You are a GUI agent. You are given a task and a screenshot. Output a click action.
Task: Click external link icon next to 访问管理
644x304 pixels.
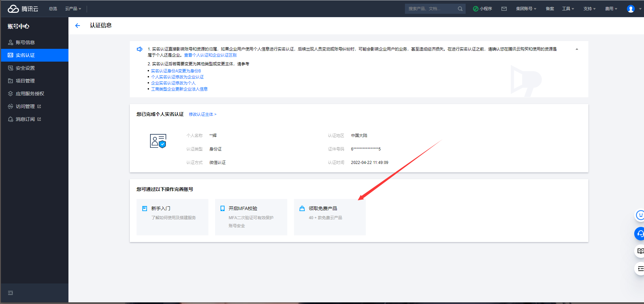tap(39, 106)
